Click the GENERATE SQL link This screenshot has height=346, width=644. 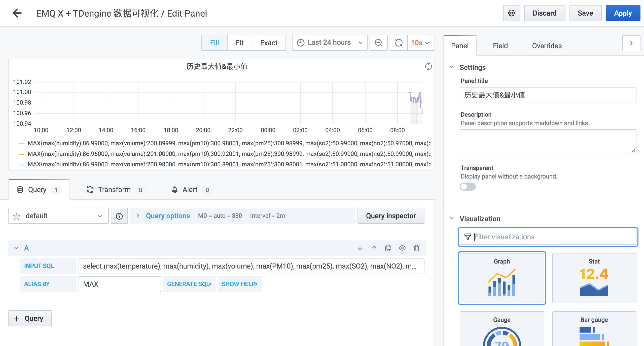point(189,284)
